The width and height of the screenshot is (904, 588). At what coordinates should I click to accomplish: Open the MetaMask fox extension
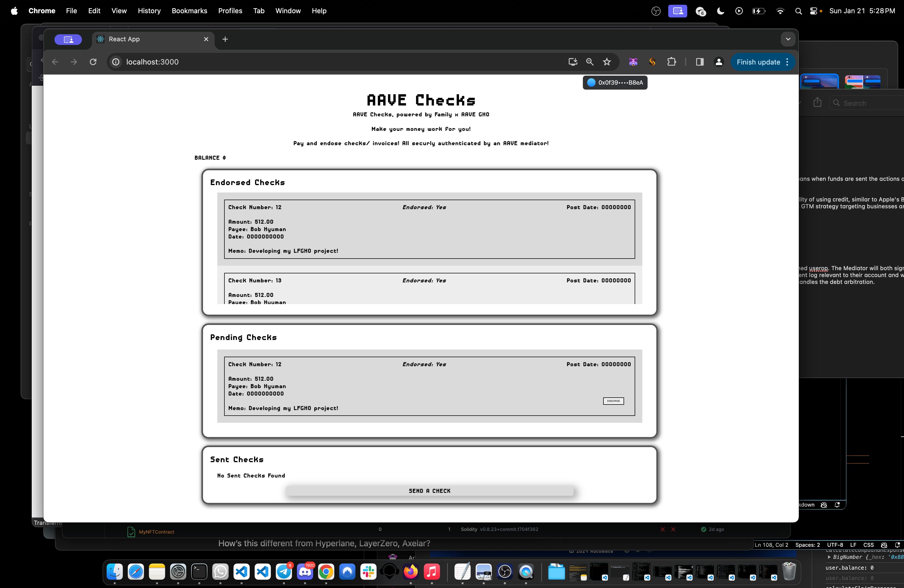click(x=633, y=62)
